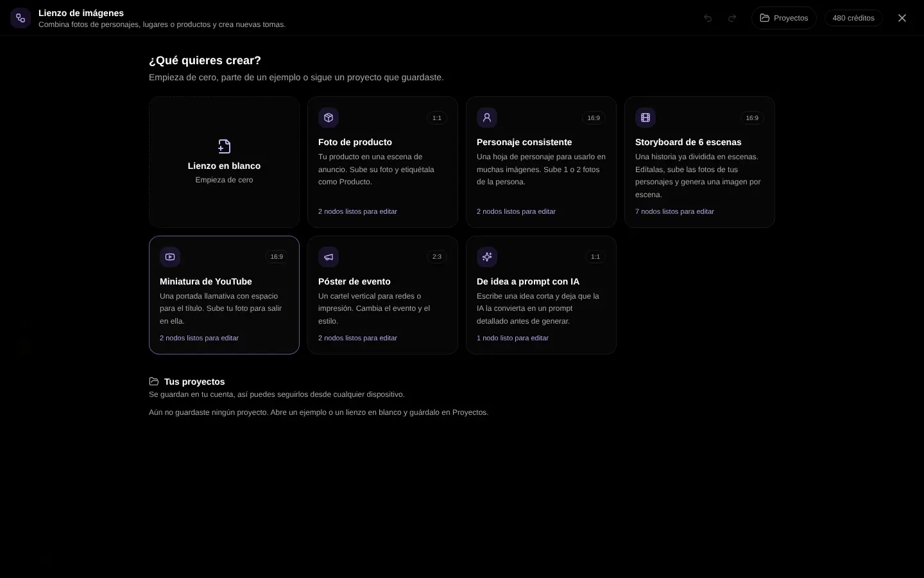Click '2 nodos listos' under Póster de evento

(357, 338)
